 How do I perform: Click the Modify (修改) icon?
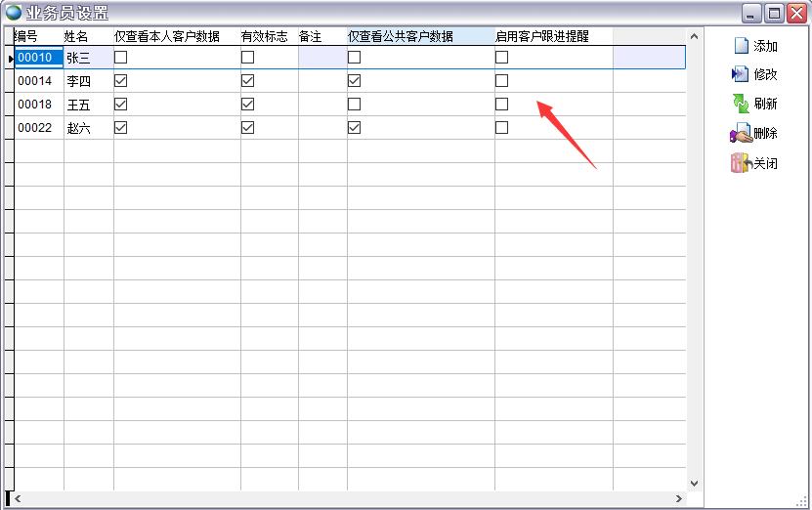coord(741,74)
